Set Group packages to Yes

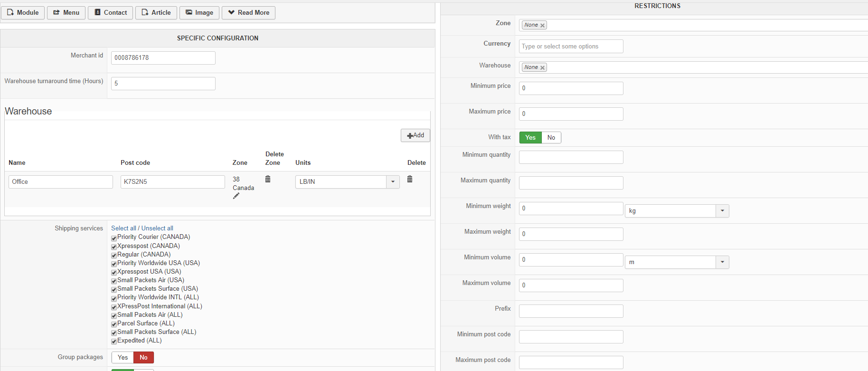point(123,358)
